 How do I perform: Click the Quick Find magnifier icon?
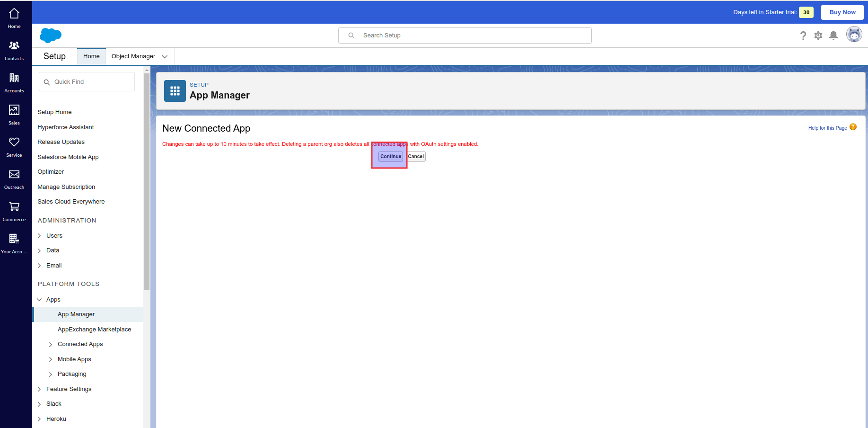click(x=47, y=82)
